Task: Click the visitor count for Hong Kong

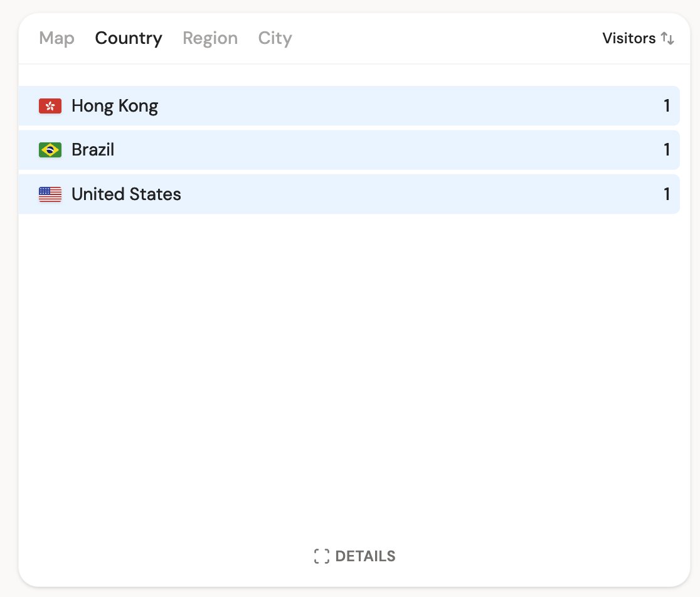Action: pos(667,105)
